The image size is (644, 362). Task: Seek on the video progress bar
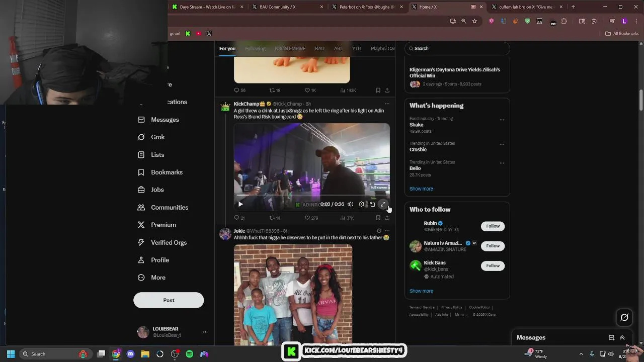click(311, 195)
